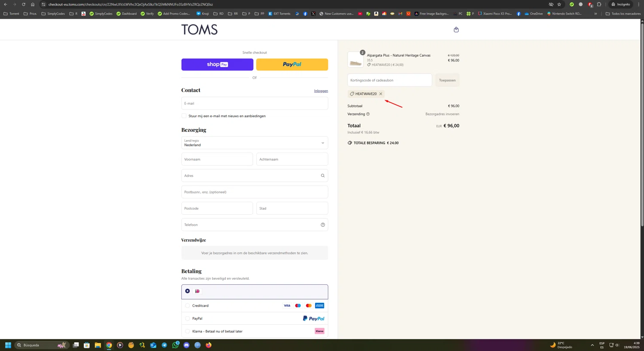This screenshot has height=351, width=644.
Task: Click the Visa card logo
Action: coord(287,305)
